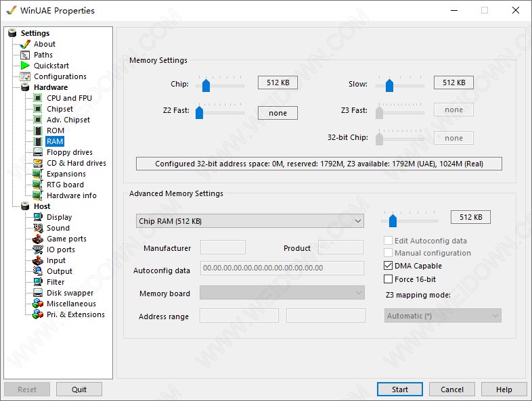Click the Cancel button
Image resolution: width=532 pixels, height=401 pixels.
(452, 390)
